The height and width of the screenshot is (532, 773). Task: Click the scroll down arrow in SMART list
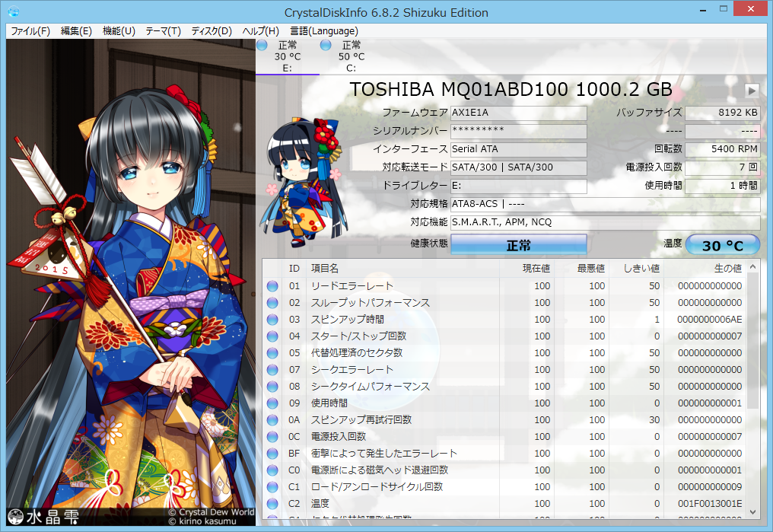753,511
